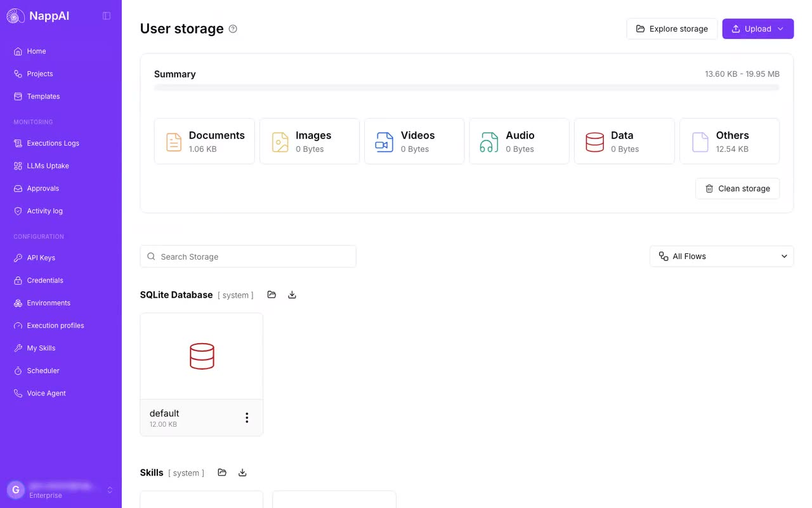Open the Skills folder icon
The image size is (812, 508).
(x=222, y=472)
